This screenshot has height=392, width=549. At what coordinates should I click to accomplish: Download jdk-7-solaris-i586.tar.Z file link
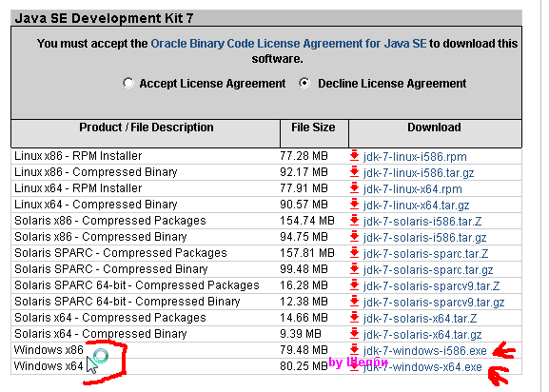(422, 221)
